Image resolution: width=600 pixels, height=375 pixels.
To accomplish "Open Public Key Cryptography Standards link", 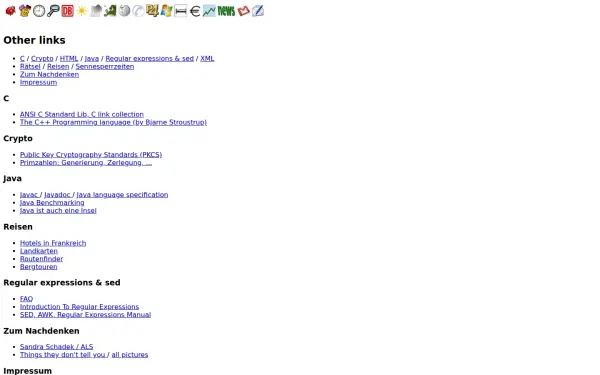I will [x=91, y=155].
